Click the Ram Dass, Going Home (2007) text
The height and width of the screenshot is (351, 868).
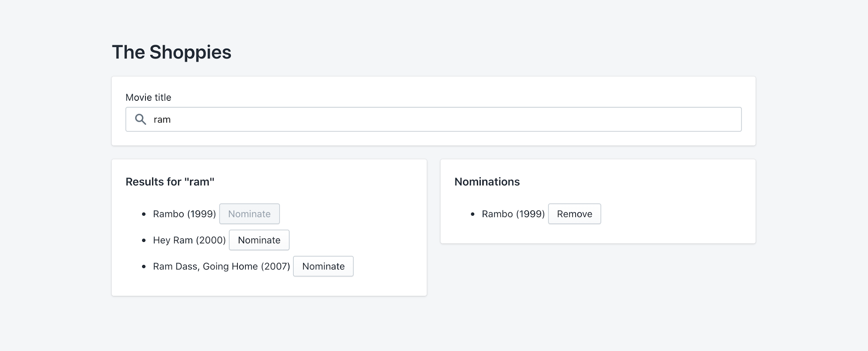(222, 266)
